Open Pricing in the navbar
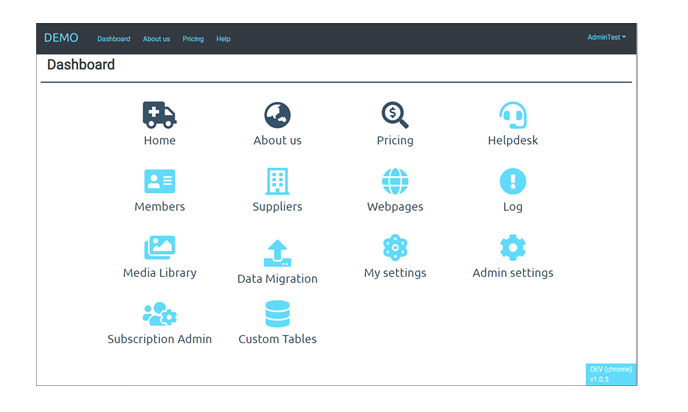The image size is (688, 412). [x=193, y=39]
